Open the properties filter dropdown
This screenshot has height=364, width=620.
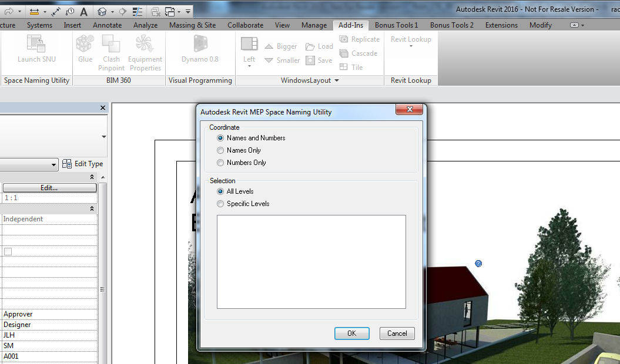53,164
